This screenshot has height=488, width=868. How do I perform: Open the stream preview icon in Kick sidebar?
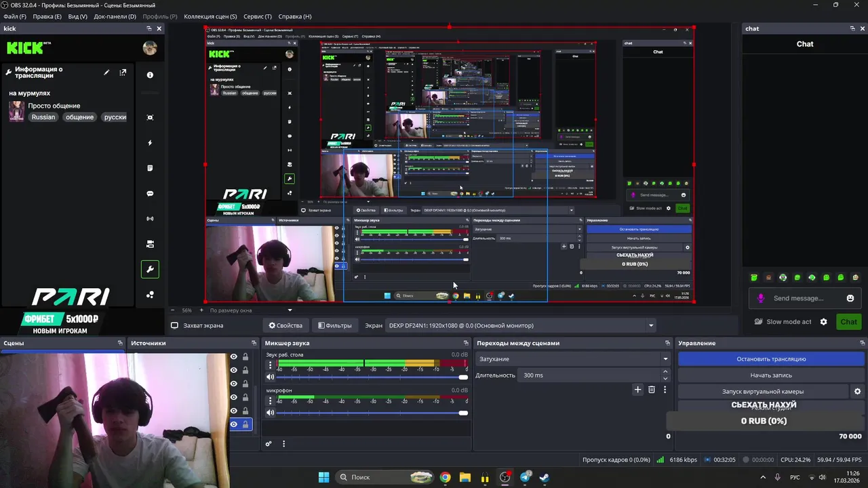(150, 117)
